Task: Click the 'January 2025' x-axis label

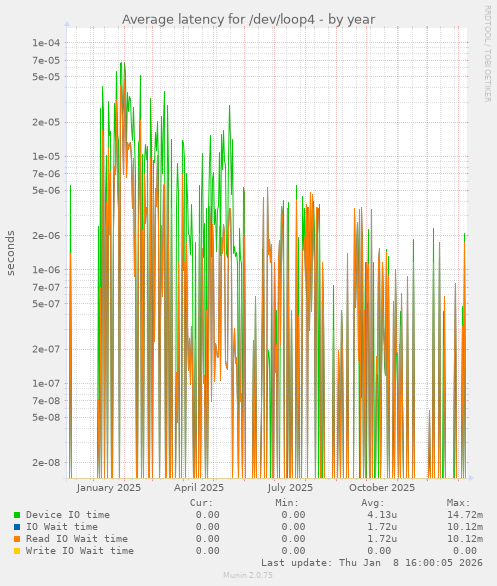Action: (109, 488)
